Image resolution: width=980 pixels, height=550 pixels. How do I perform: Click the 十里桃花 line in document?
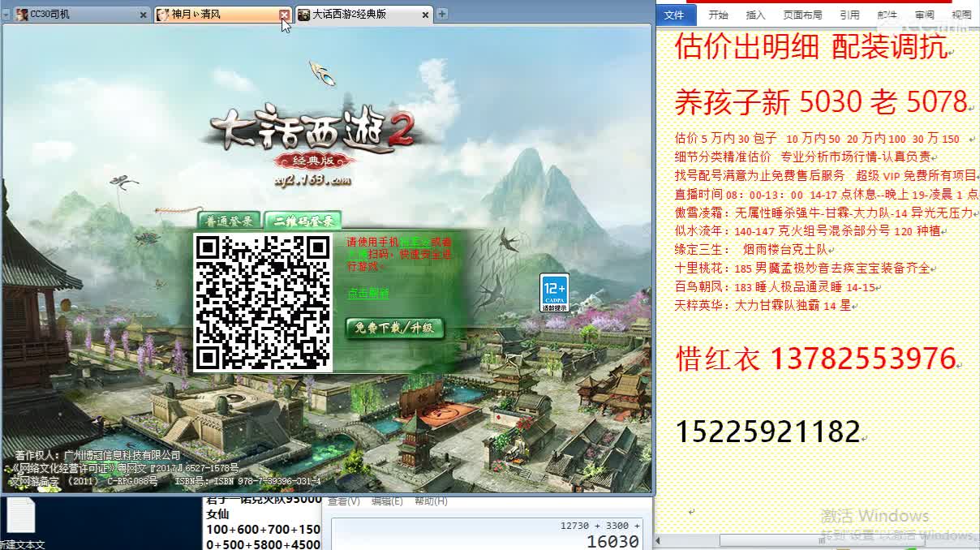tap(802, 269)
